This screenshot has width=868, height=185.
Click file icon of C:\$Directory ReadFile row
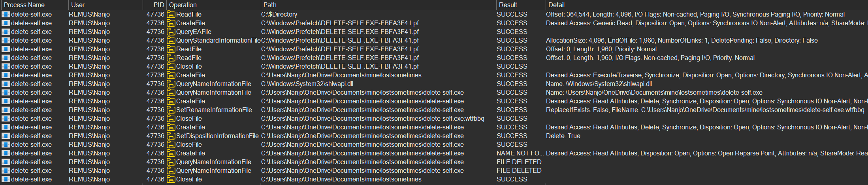coord(171,14)
